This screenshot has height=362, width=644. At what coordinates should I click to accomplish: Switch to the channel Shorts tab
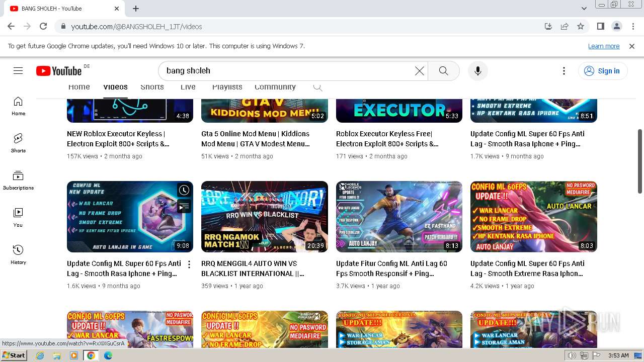click(x=152, y=87)
